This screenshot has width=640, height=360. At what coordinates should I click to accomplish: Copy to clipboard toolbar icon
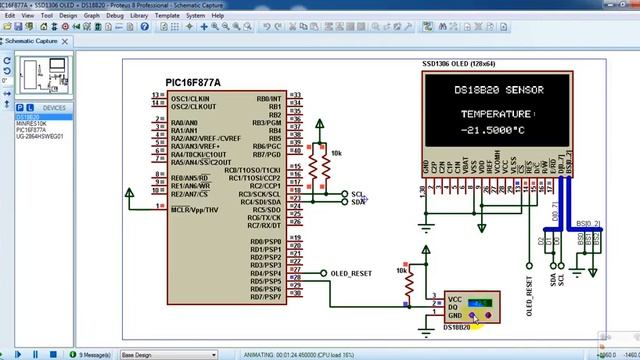[303, 27]
